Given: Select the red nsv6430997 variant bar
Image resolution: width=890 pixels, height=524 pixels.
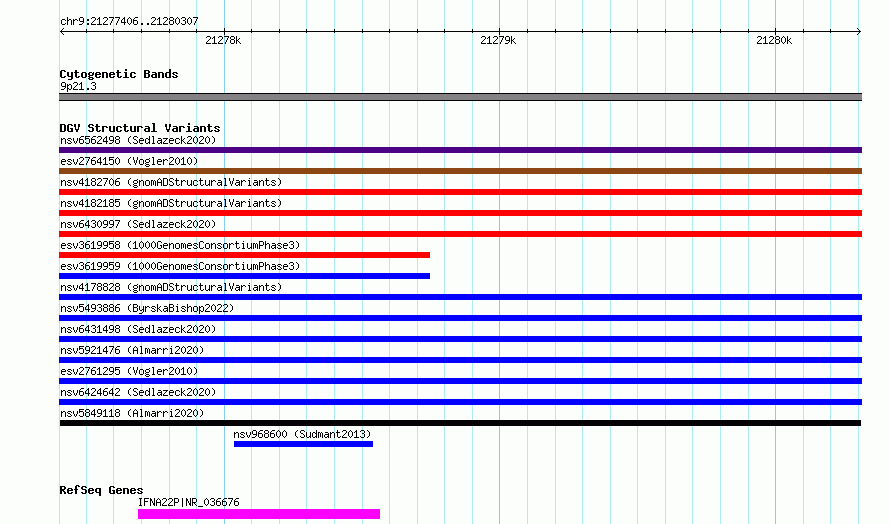Looking at the screenshot, I should 460,234.
